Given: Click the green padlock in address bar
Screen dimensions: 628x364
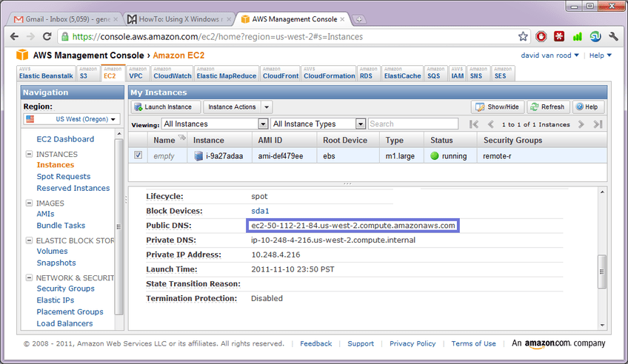Looking at the screenshot, I should 65,37.
